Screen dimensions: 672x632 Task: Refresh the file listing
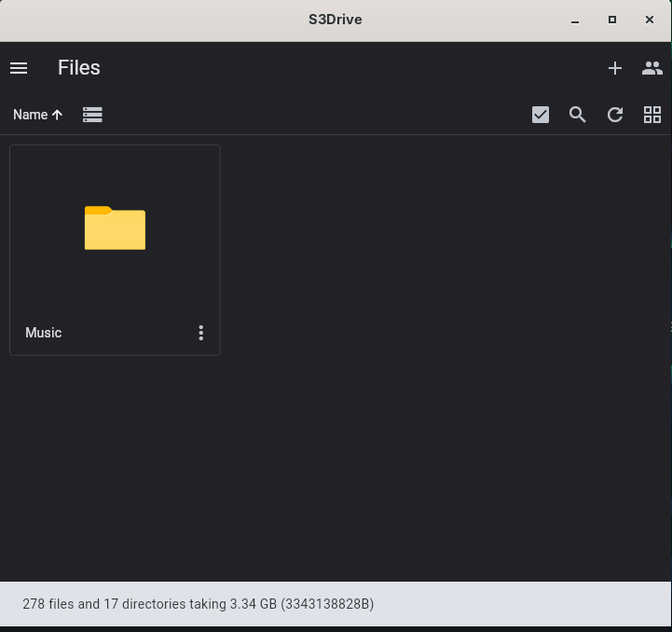(615, 115)
